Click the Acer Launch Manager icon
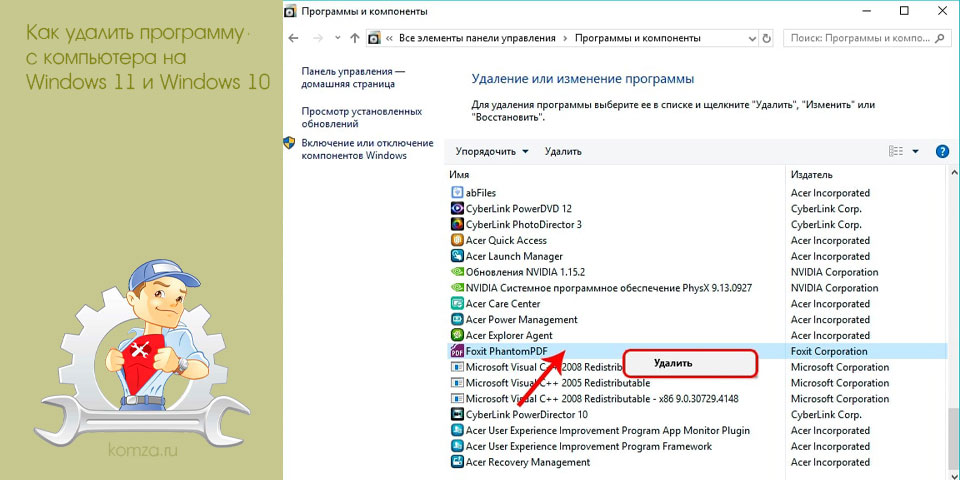Image resolution: width=960 pixels, height=480 pixels. (457, 256)
